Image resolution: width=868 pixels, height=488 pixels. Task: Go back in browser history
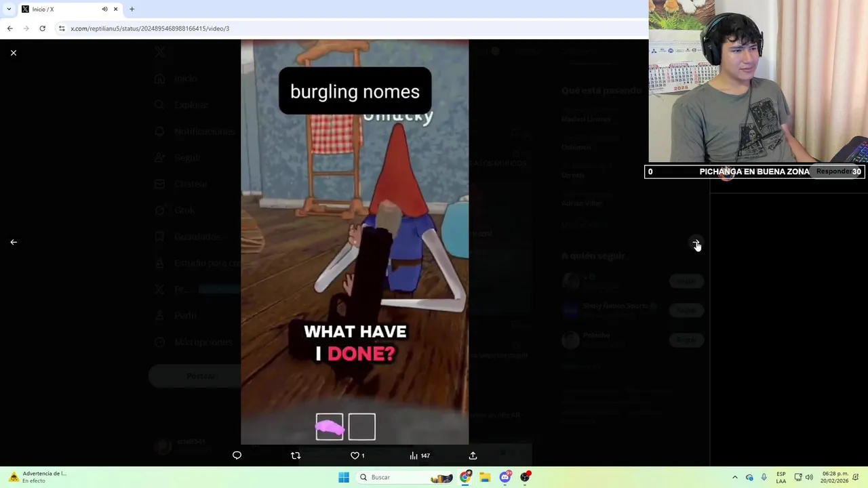pos(9,28)
